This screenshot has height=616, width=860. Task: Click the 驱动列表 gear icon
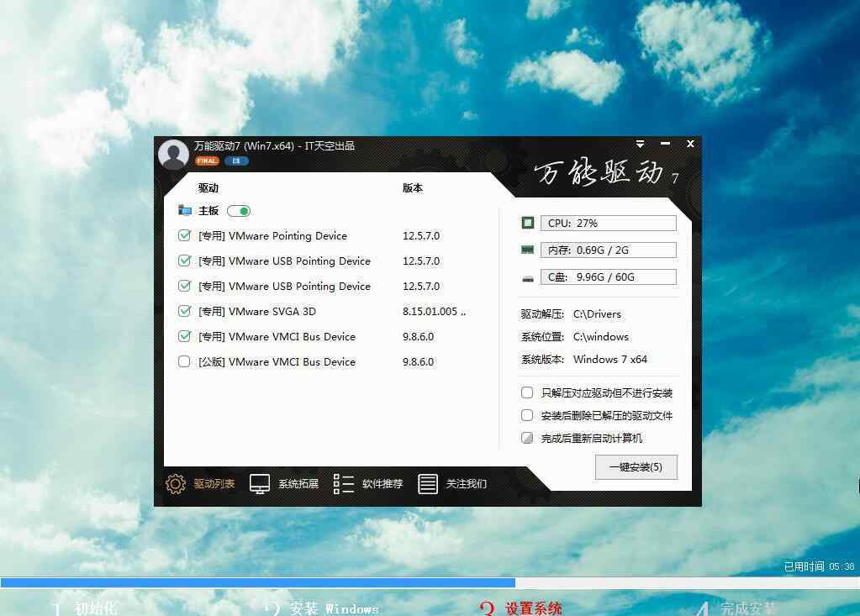176,484
